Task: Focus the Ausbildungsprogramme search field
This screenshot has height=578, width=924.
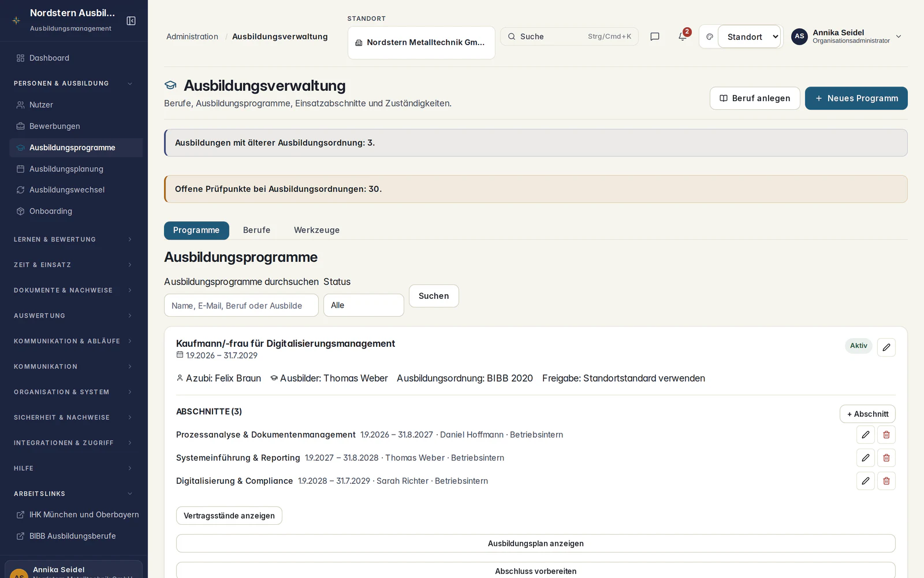Action: [x=241, y=305]
